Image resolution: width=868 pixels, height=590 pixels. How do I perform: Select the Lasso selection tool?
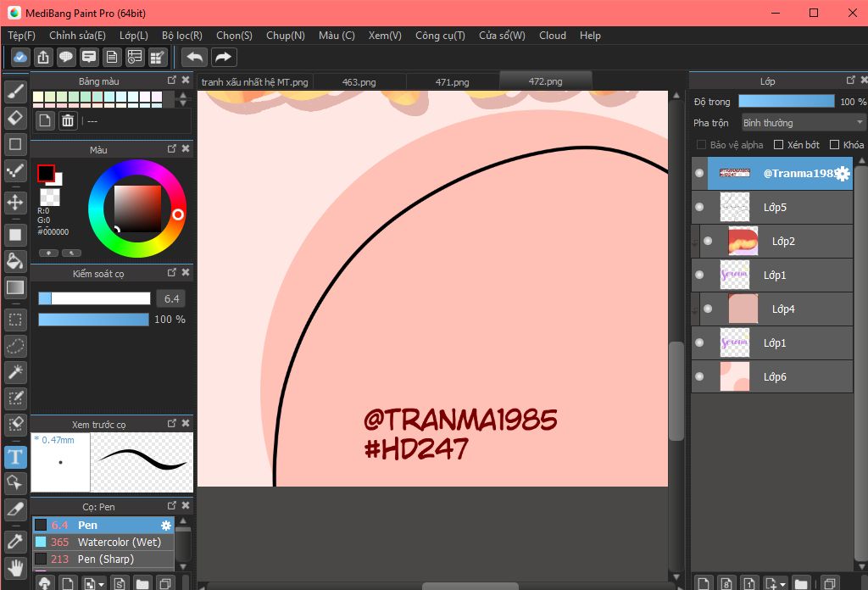point(15,346)
